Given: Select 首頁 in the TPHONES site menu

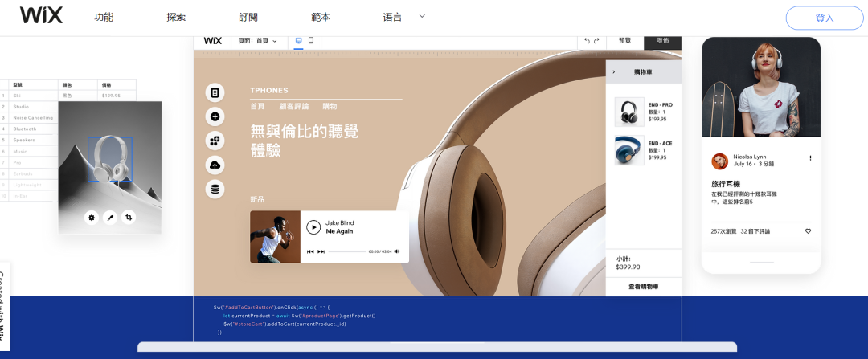Looking at the screenshot, I should (257, 106).
